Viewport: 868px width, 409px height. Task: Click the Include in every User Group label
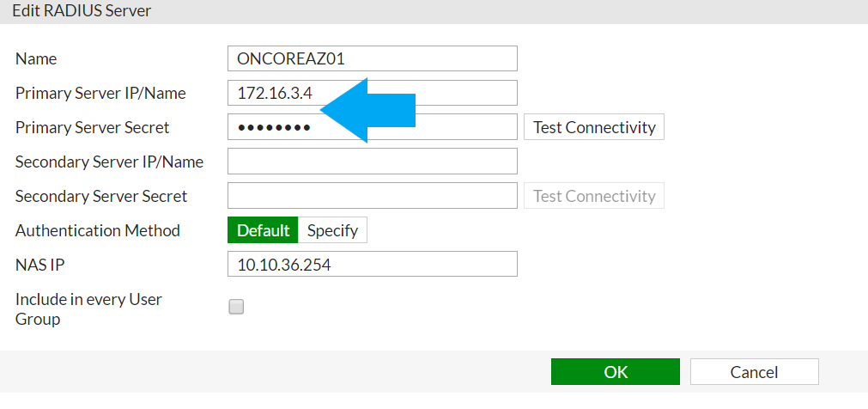coord(88,309)
